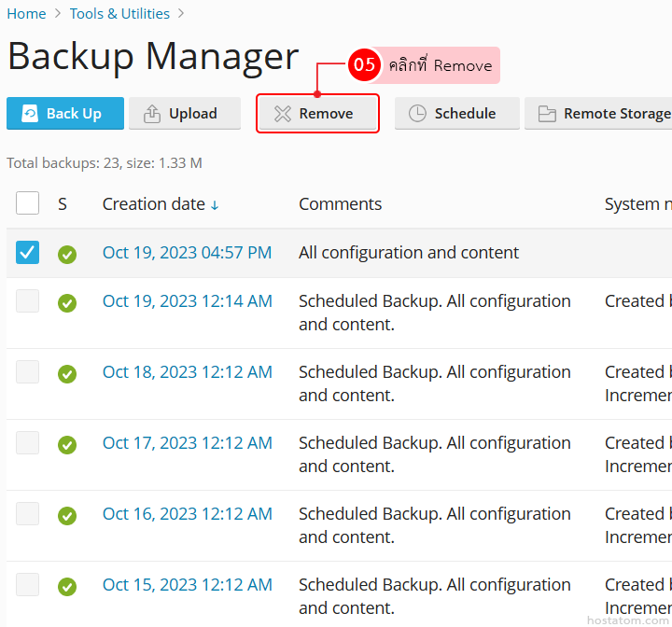
Task: Uncheck the Oct 19 04:57 PM backup checkbox
Action: point(28,253)
